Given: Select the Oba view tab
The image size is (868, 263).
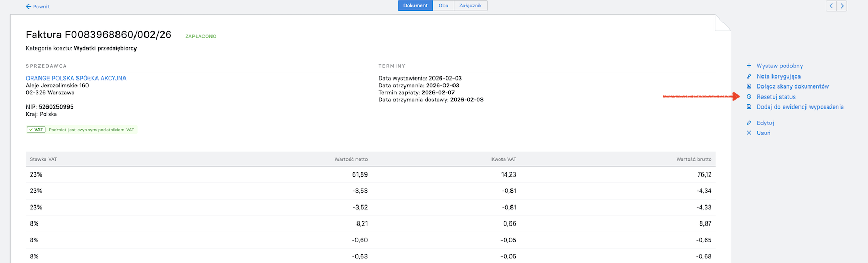Looking at the screenshot, I should pyautogui.click(x=443, y=6).
